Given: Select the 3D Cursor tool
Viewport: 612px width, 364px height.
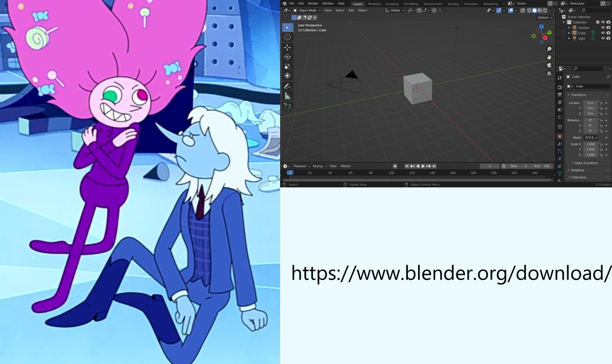Looking at the screenshot, I should coord(287,37).
